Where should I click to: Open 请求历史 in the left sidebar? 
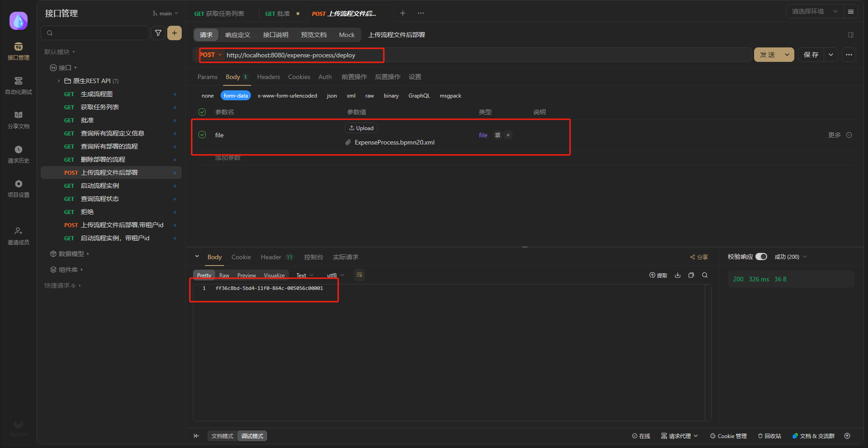tap(19, 154)
